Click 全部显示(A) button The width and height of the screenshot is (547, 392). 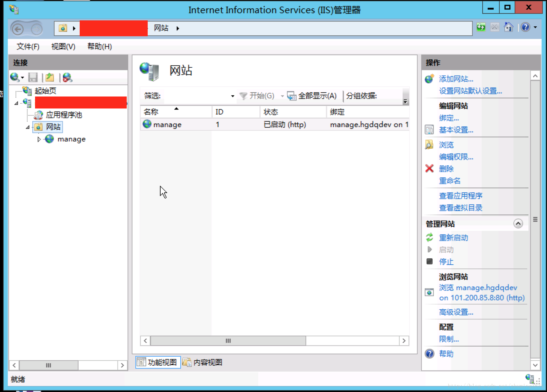coord(312,96)
